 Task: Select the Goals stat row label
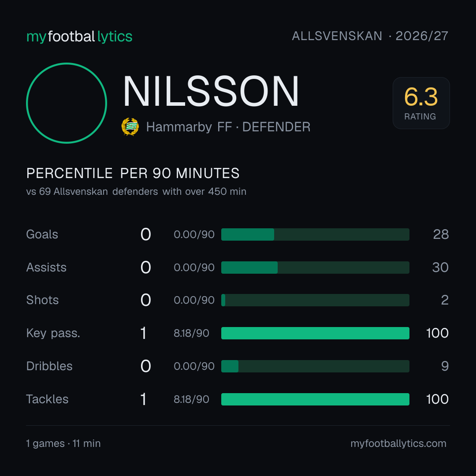(x=42, y=234)
